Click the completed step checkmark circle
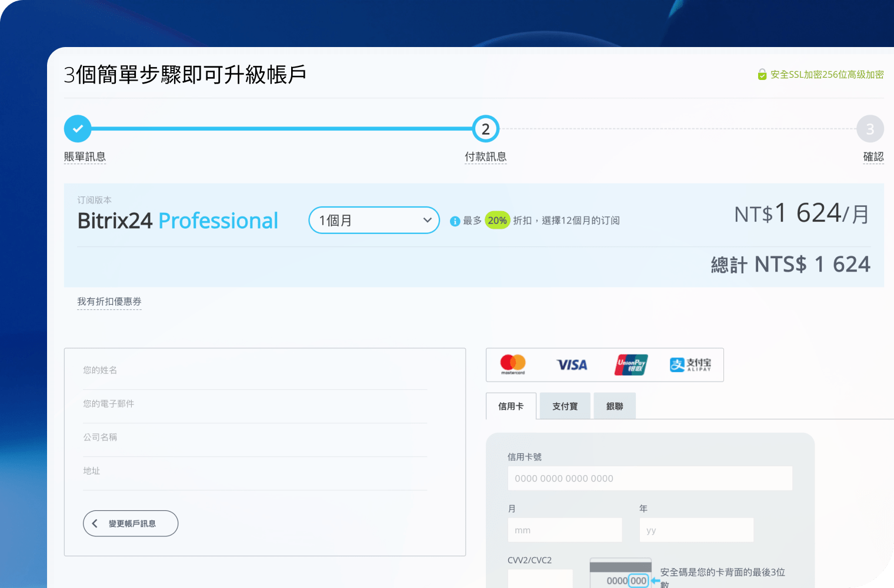Viewport: 894px width, 588px height. (78, 129)
